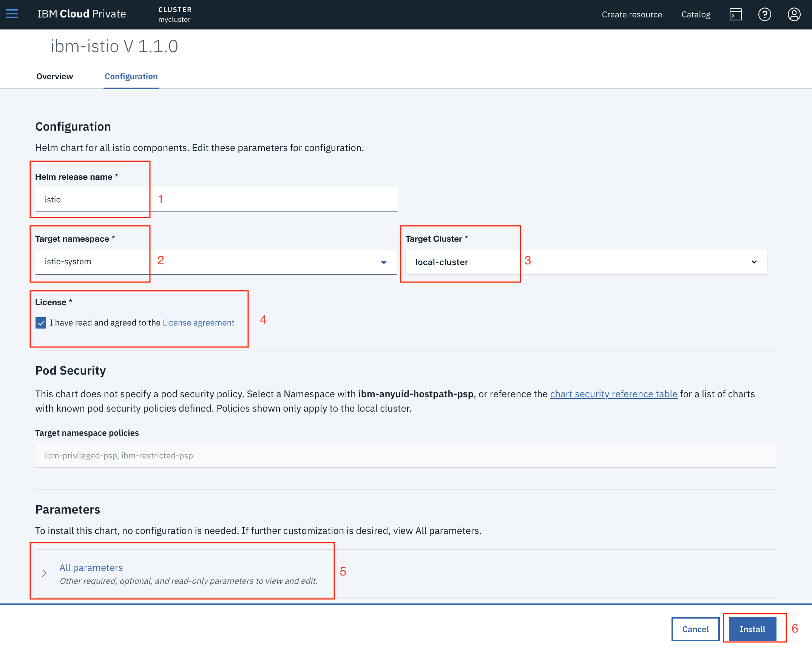Click the Target namespace policies field
This screenshot has width=812, height=645.
[406, 456]
